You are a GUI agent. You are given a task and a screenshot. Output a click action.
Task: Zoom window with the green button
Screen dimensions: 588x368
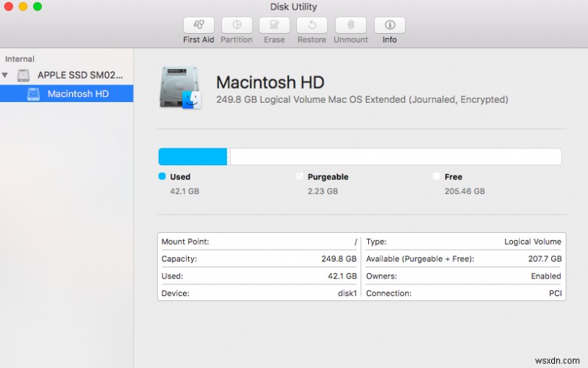coord(37,7)
